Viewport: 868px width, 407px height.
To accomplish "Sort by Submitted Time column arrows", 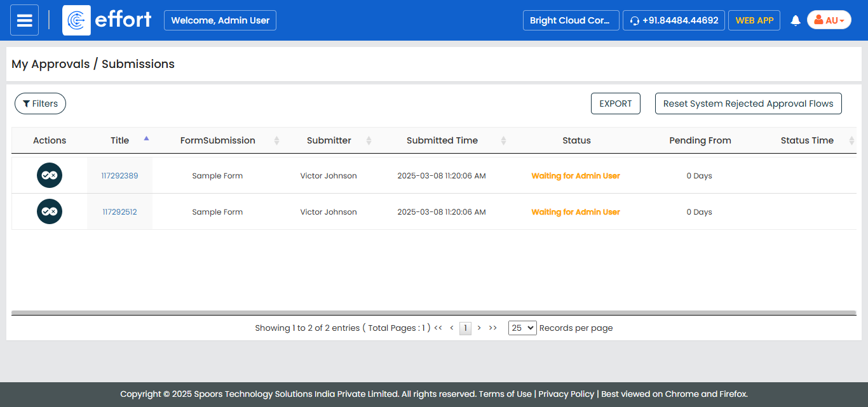I will 503,140.
